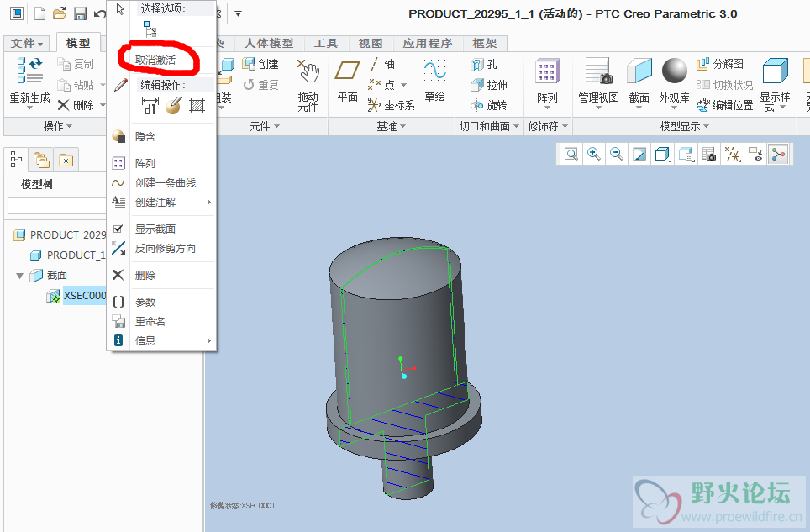Switch to the 模型 tab
Image resolution: width=810 pixels, height=532 pixels.
(78, 44)
